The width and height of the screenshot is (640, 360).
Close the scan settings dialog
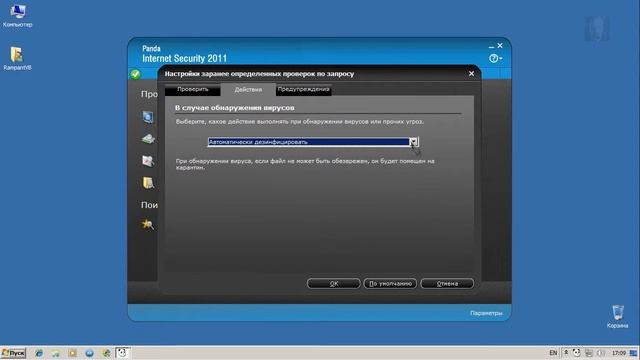click(471, 74)
